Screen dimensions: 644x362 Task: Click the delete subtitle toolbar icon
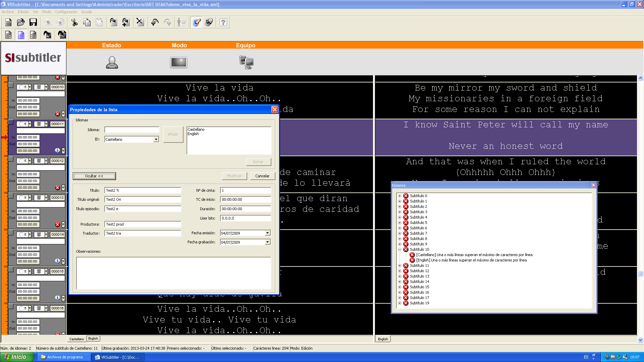[x=140, y=22]
